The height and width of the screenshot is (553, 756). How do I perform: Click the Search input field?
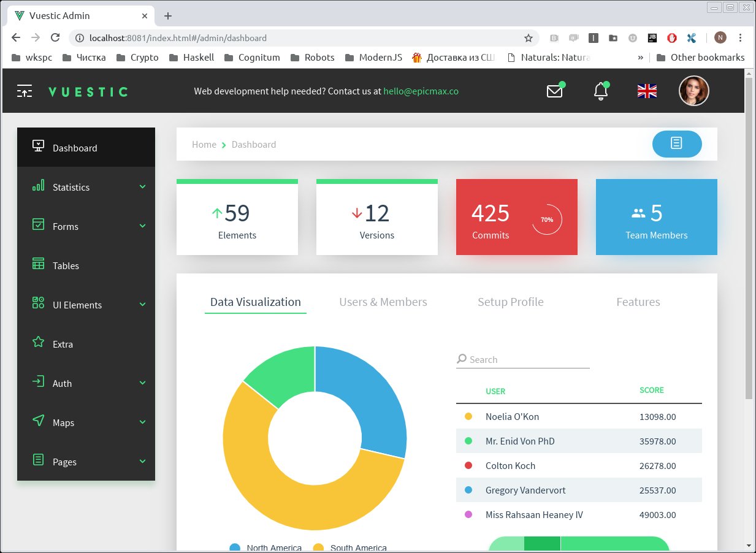click(527, 360)
